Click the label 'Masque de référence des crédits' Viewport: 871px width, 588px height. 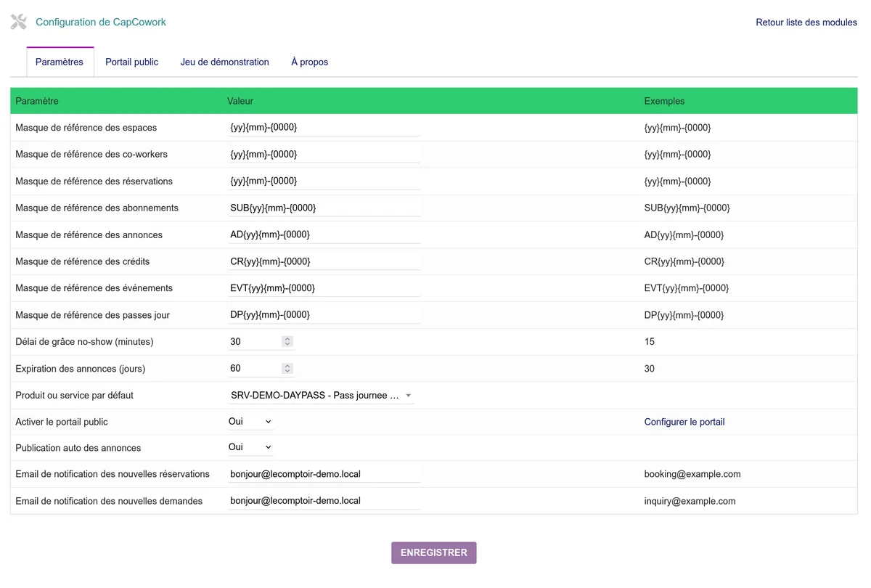click(83, 261)
